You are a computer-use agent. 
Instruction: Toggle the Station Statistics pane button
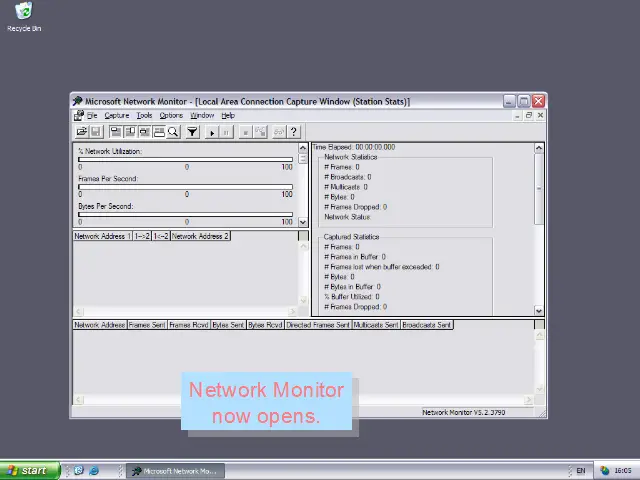(x=159, y=132)
